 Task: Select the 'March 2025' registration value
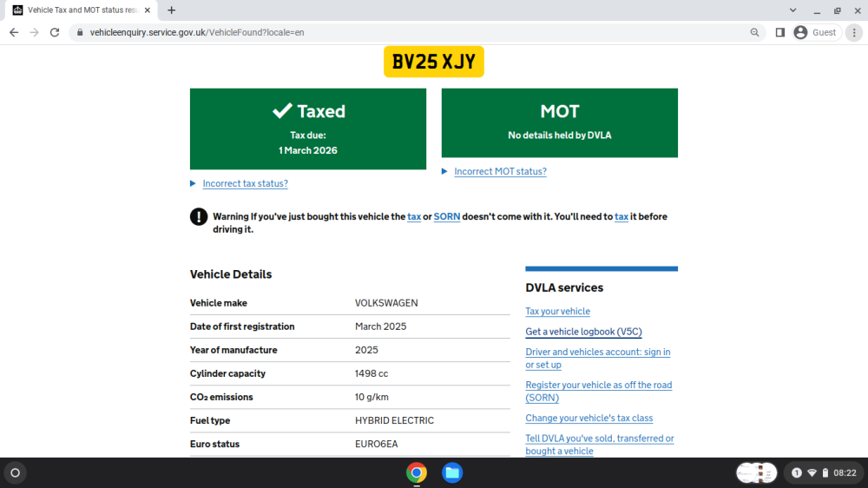pyautogui.click(x=380, y=326)
